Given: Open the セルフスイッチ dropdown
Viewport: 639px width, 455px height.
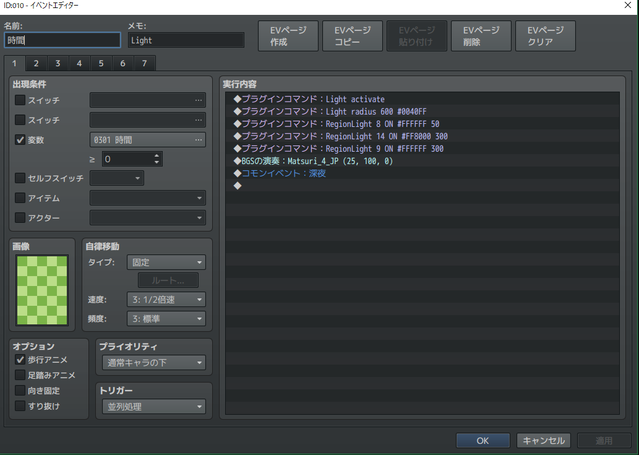Looking at the screenshot, I should (117, 178).
